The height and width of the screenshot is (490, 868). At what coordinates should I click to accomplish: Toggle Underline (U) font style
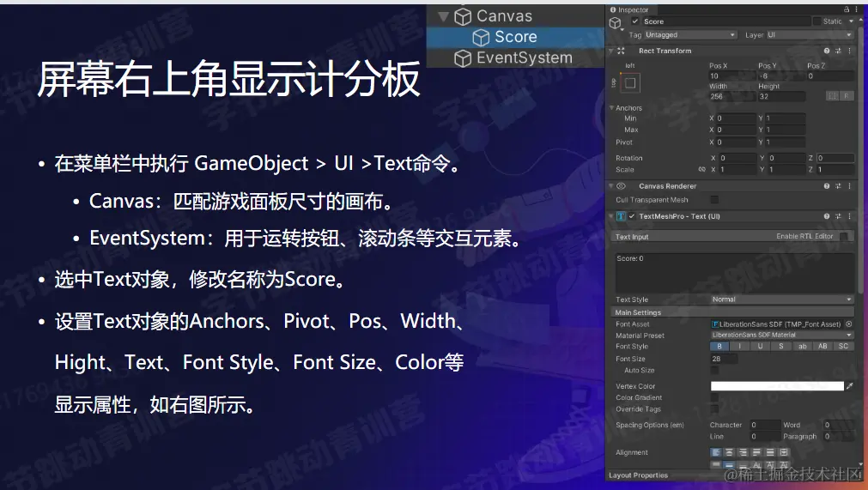760,346
